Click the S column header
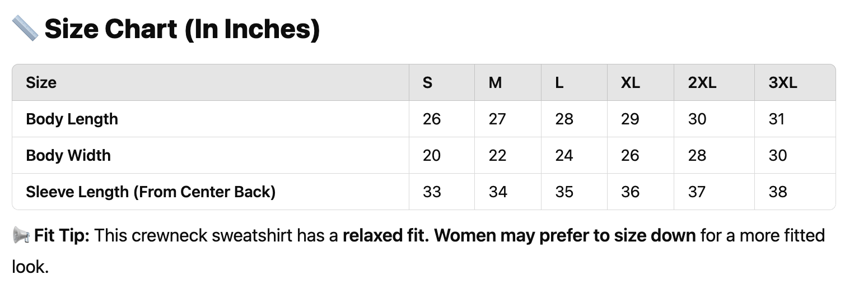Viewport: 868px width, 288px height. point(427,83)
